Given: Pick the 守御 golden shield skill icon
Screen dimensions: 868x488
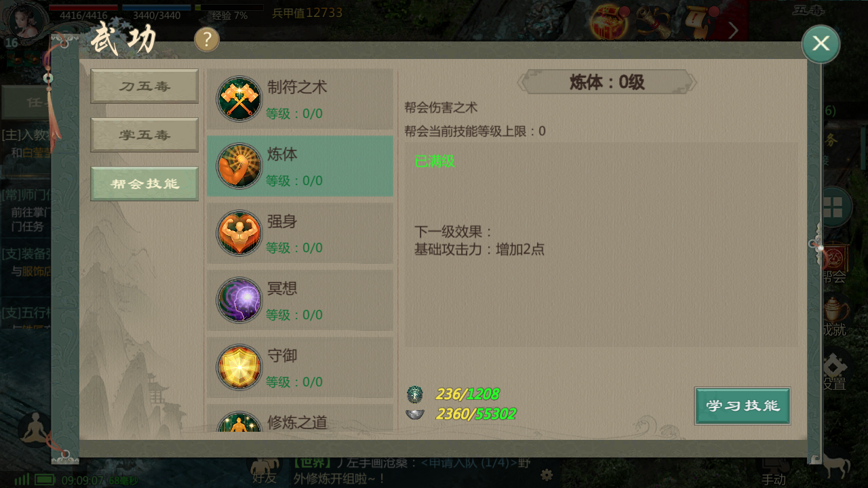Looking at the screenshot, I should pos(239,367).
